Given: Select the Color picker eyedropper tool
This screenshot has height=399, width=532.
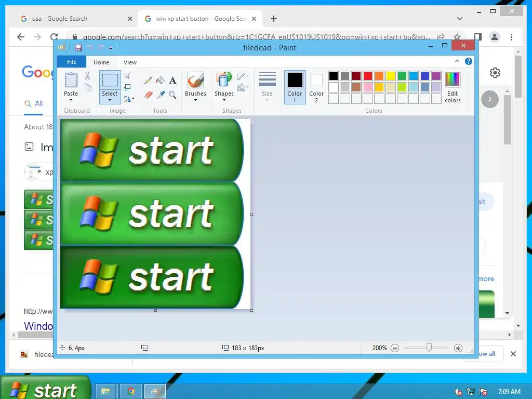Looking at the screenshot, I should coord(161,95).
